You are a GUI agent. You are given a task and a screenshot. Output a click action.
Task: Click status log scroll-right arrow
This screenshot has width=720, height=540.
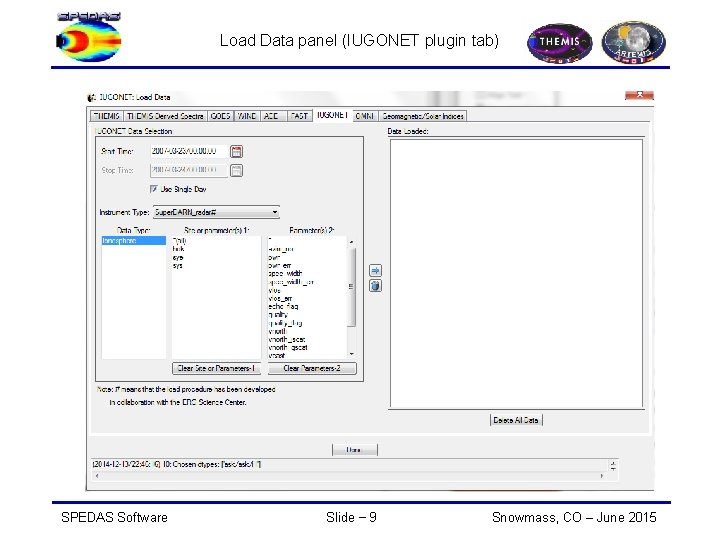[602, 476]
